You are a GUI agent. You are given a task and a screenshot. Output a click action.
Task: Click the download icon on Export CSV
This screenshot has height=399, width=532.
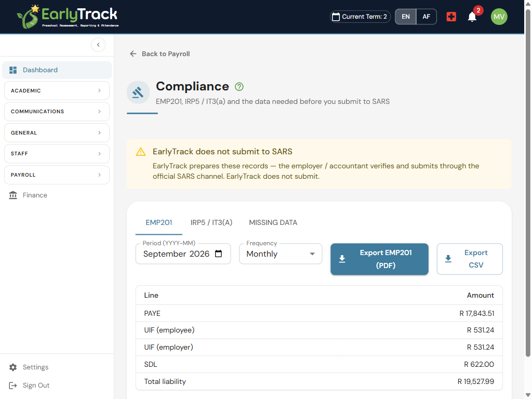tap(448, 259)
